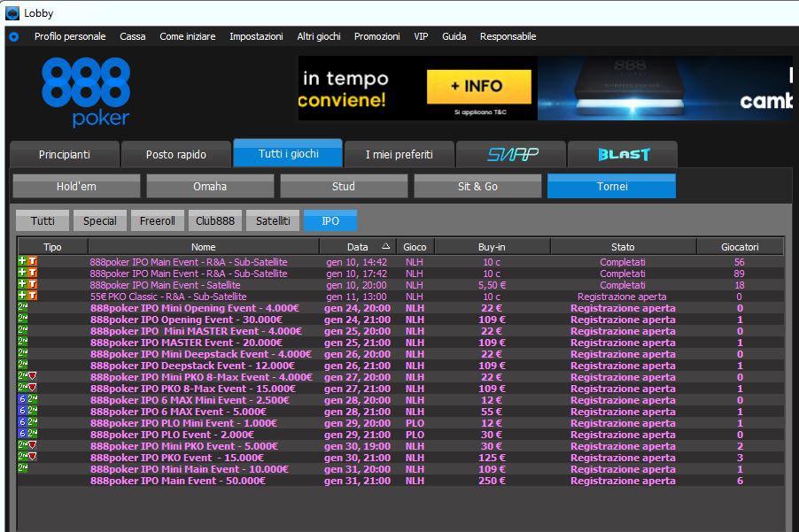Filter tournaments by Freeroll
Image resolution: width=799 pixels, height=532 pixels.
[158, 221]
